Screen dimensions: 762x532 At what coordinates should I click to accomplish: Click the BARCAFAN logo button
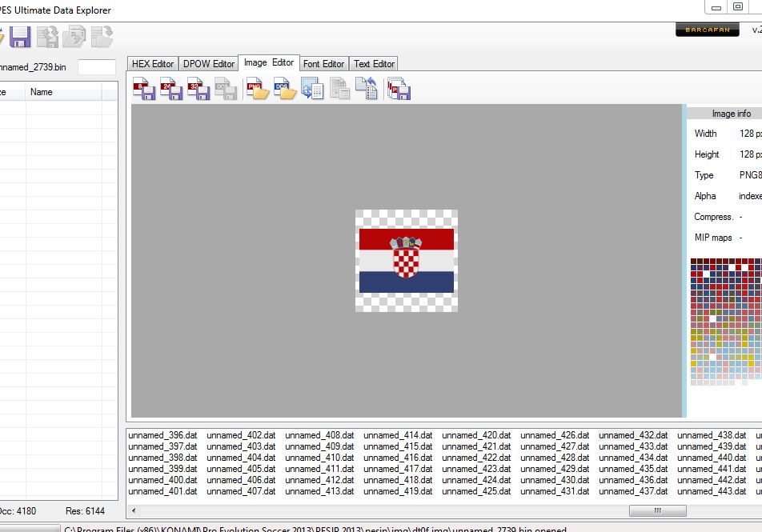pos(707,30)
